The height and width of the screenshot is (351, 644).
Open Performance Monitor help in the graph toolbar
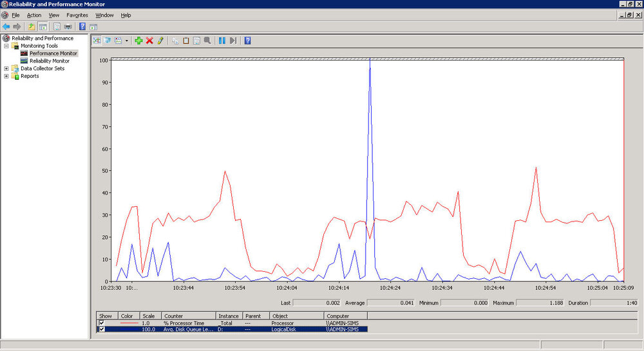[x=248, y=41]
